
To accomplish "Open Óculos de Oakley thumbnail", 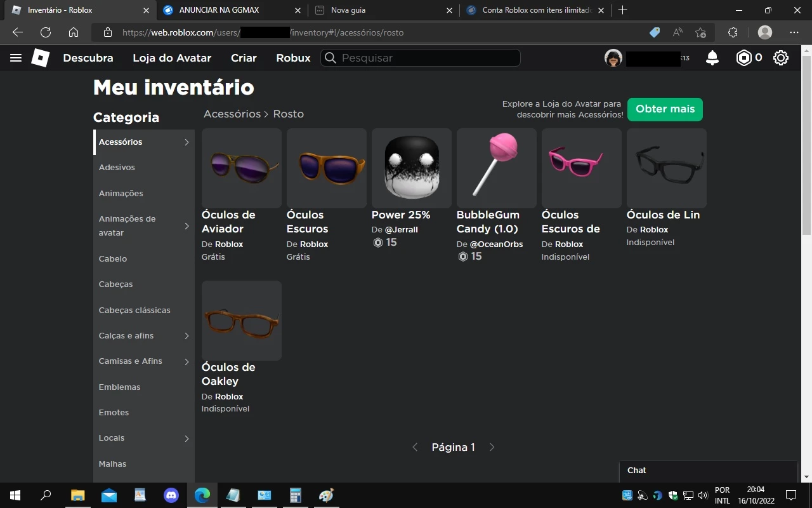I will pyautogui.click(x=242, y=321).
